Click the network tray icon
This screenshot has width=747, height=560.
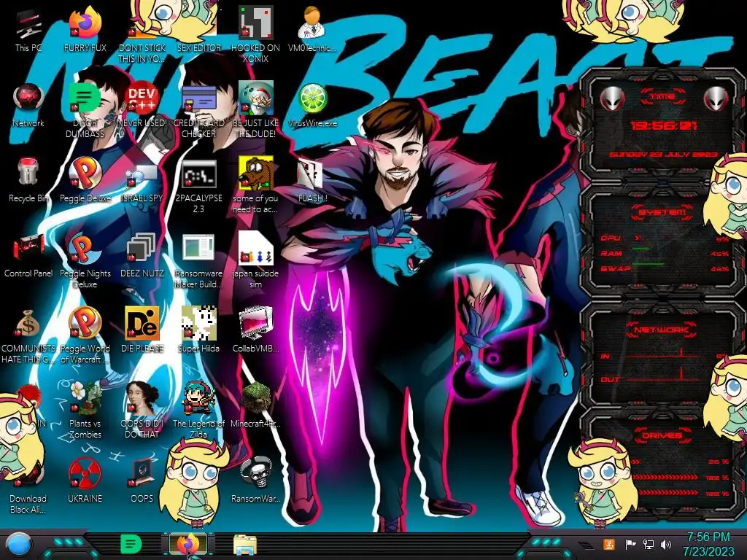[x=649, y=544]
